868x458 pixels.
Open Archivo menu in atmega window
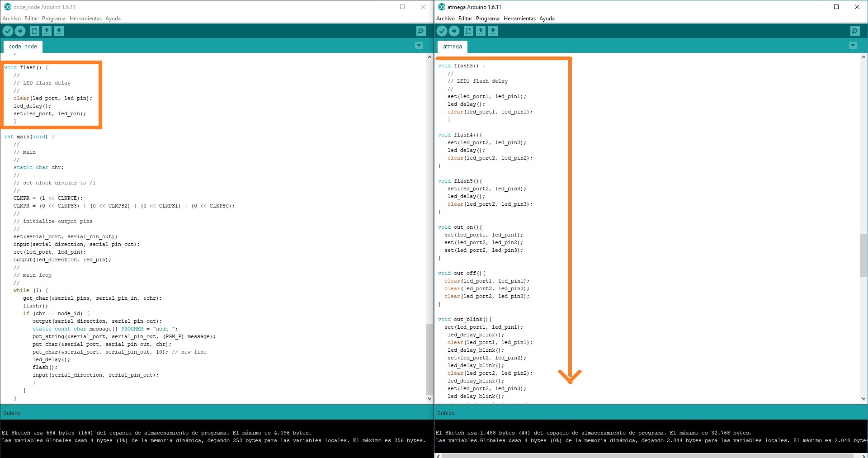445,19
